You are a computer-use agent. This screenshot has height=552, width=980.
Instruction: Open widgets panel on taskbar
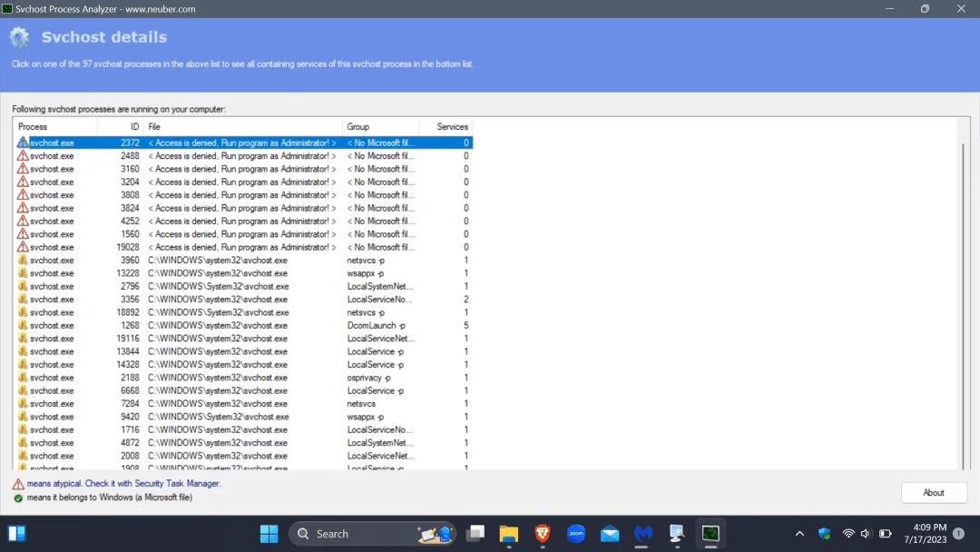click(x=17, y=534)
